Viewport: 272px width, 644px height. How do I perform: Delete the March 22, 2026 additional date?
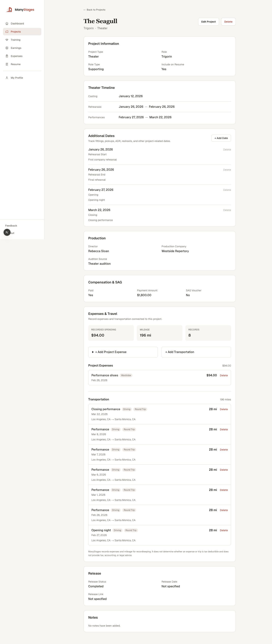click(227, 210)
